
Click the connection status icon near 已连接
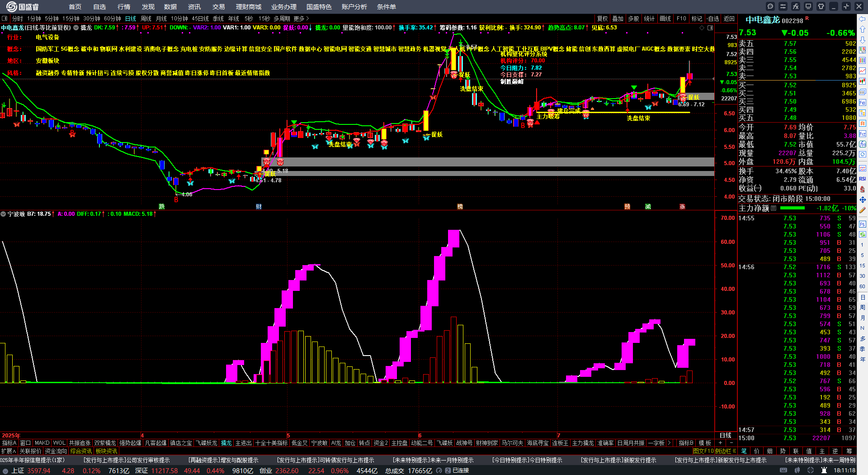[448, 470]
